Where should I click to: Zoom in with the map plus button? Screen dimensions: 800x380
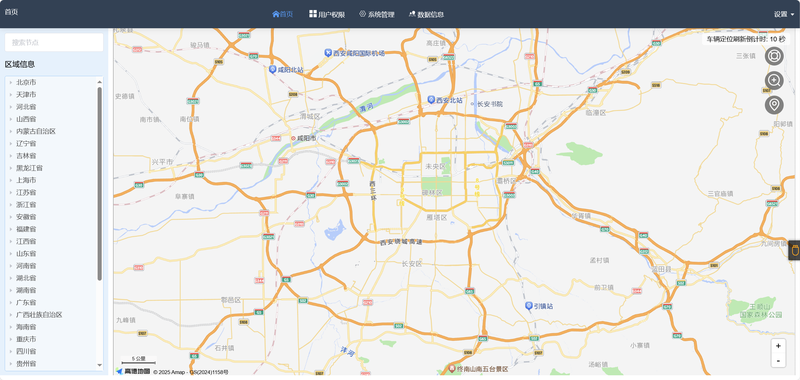point(778,346)
